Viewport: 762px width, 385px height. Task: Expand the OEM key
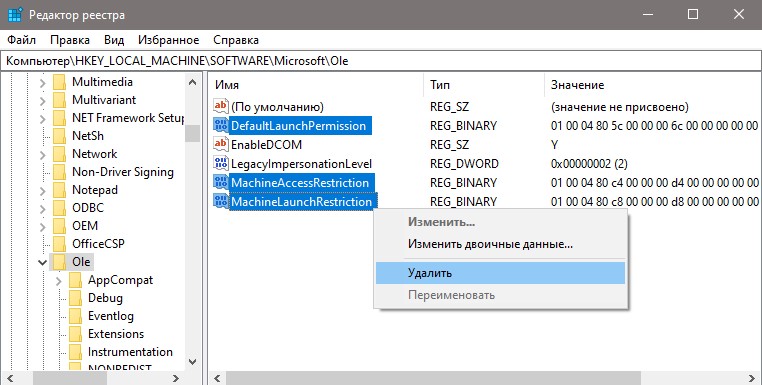pyautogui.click(x=43, y=227)
